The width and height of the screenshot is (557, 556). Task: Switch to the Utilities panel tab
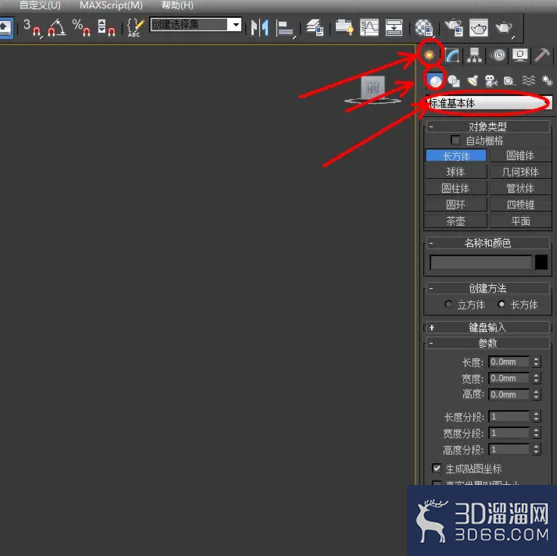click(542, 55)
